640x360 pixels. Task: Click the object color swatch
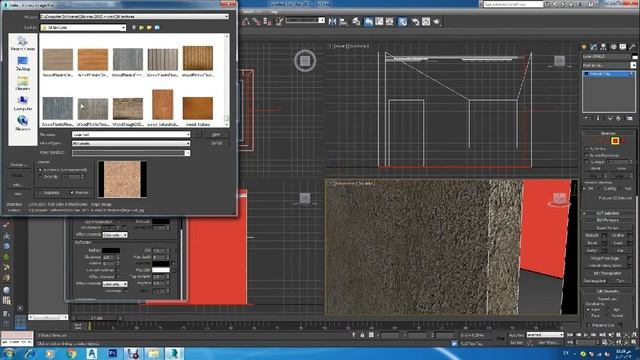[x=634, y=56]
